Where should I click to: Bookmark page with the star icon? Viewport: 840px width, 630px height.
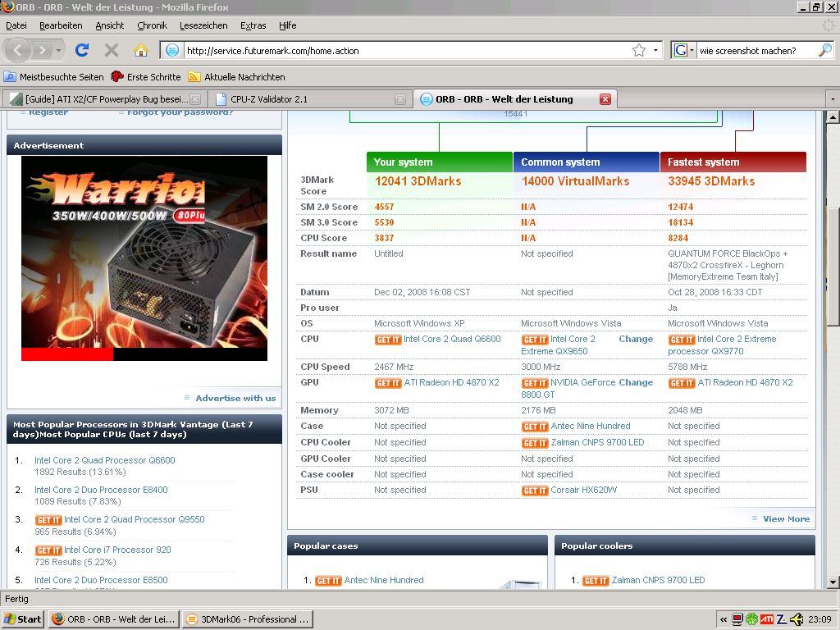coord(638,50)
